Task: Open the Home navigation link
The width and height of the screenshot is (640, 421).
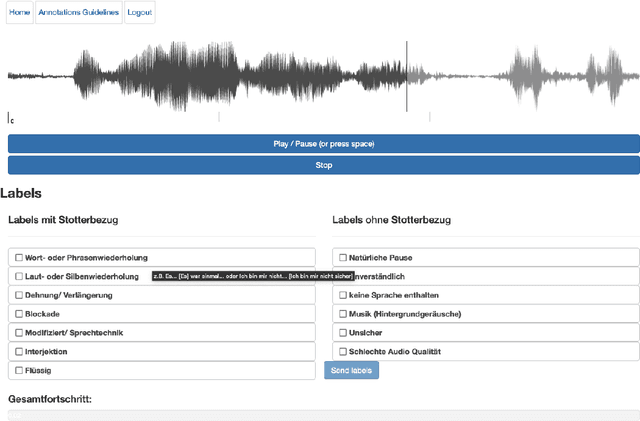Action: 20,13
